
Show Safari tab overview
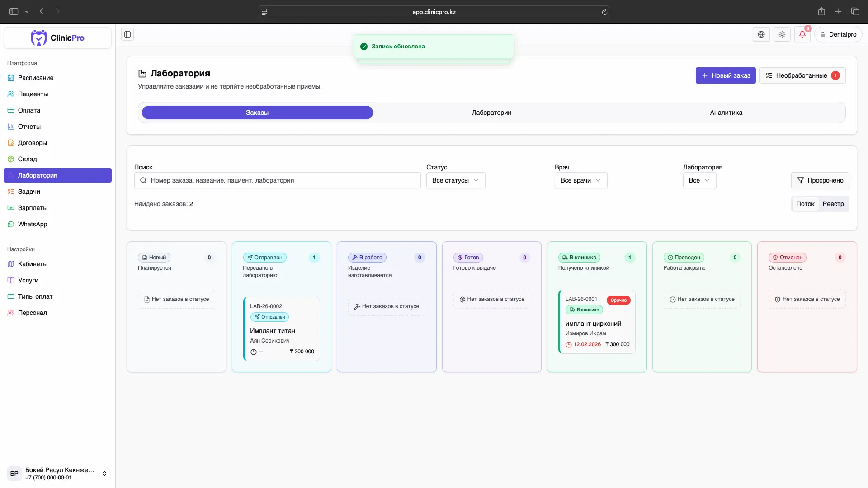click(855, 11)
